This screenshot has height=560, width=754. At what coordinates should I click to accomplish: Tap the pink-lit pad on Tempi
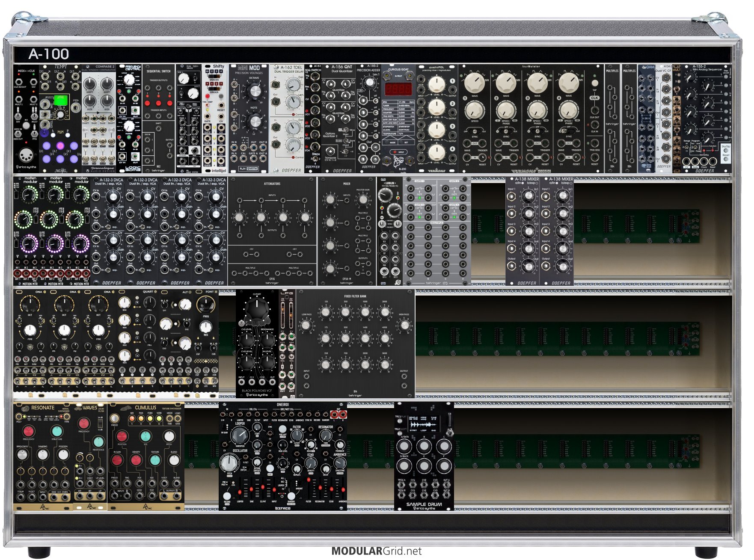click(x=60, y=146)
